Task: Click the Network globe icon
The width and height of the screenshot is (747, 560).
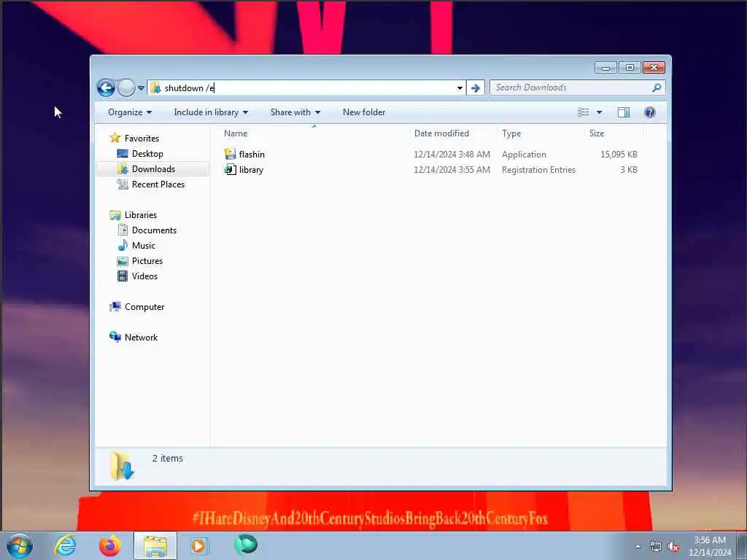Action: click(x=115, y=337)
